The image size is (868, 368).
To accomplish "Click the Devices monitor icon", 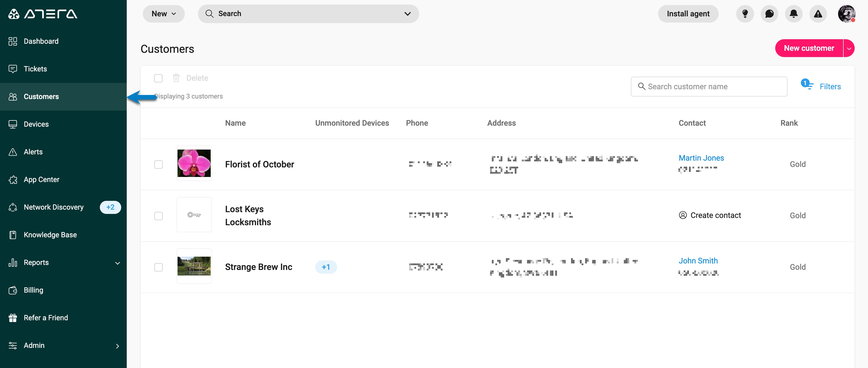I will click(13, 124).
